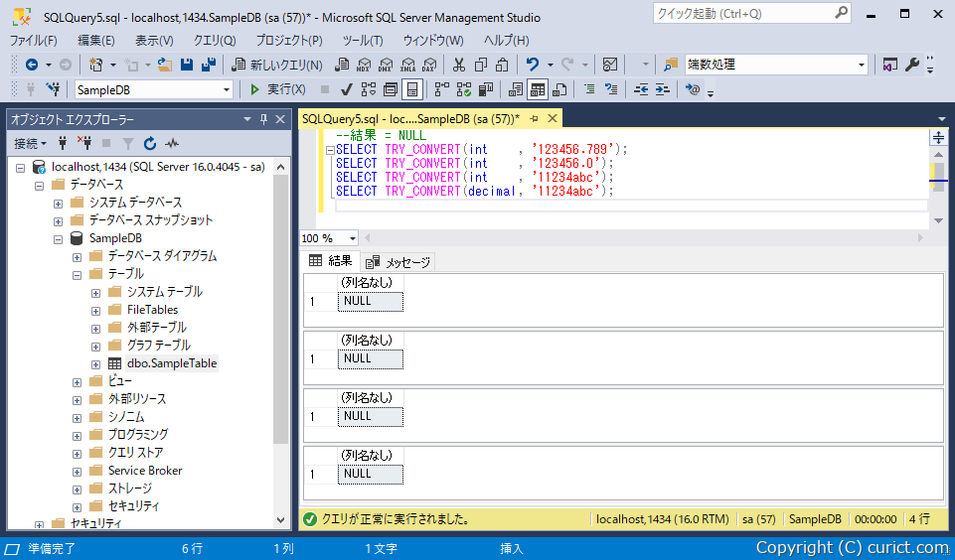This screenshot has height=560, width=955.
Task: Open the ツール(T) menu
Action: (x=363, y=41)
